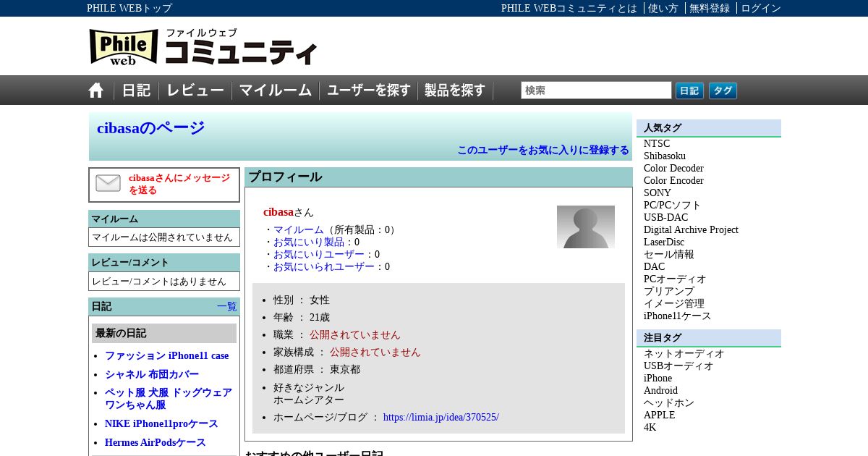
Task: Select the Digital Archive Project tag
Action: [691, 229]
